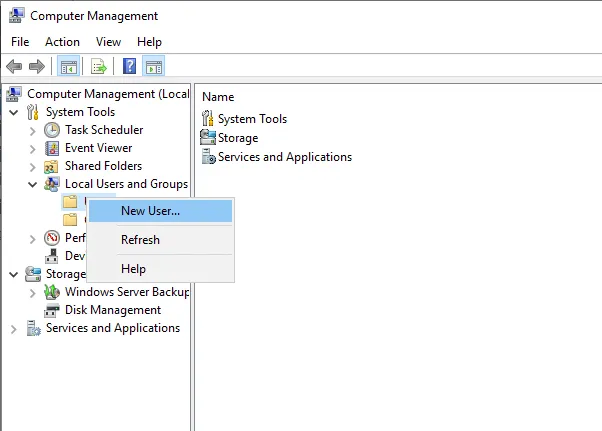
Task: Click the Forward arrow toolbar icon
Action: (37, 66)
